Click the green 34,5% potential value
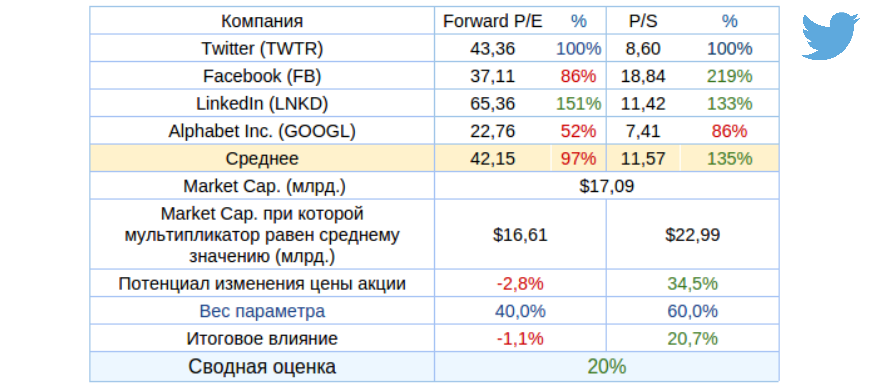Viewport: 870px width, 387px height. 692,284
